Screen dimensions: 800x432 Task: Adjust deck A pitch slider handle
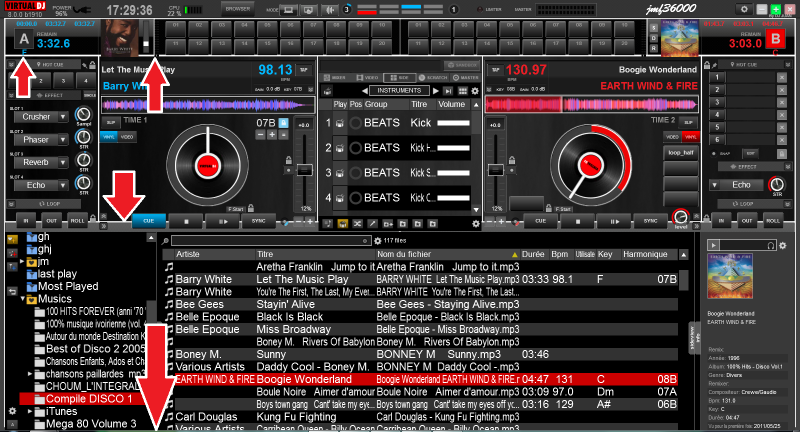[x=305, y=170]
